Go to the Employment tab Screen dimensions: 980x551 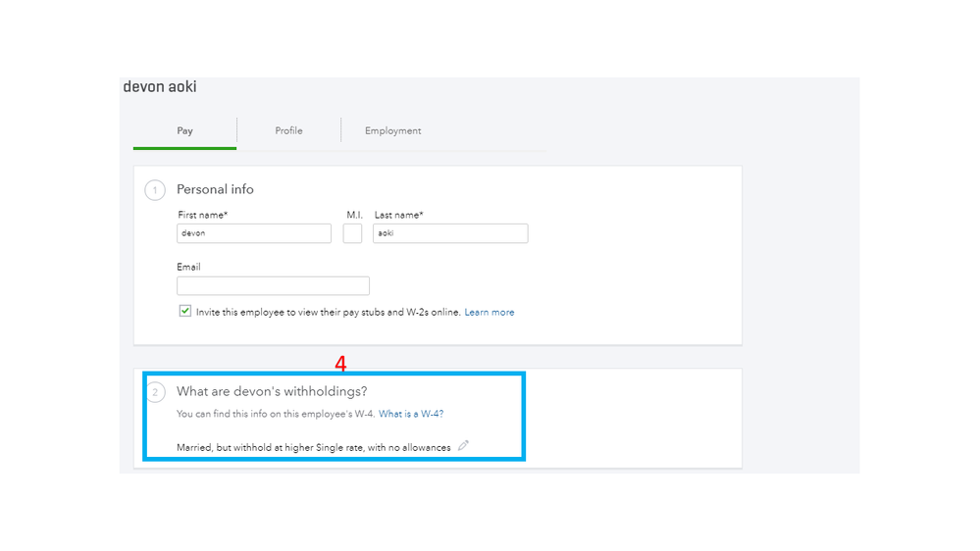click(x=392, y=131)
